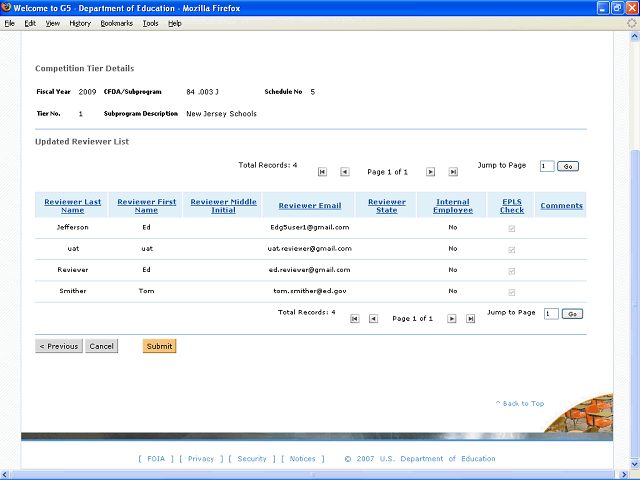Open the View menu

(x=53, y=23)
